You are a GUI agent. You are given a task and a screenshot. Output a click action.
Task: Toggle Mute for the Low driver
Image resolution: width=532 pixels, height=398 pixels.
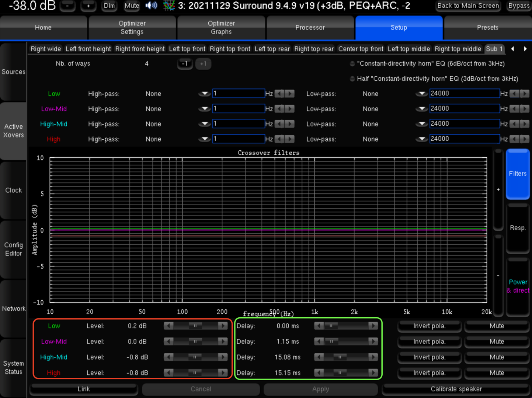click(x=496, y=326)
